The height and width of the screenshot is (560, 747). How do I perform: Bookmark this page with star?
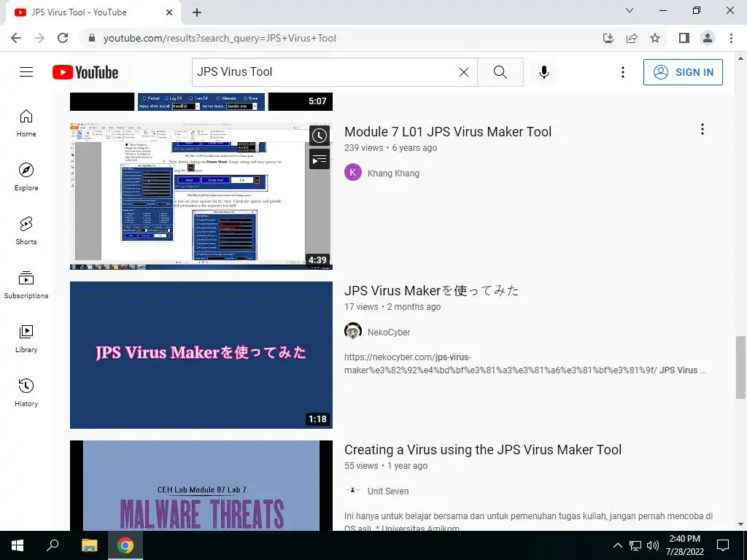(x=655, y=38)
